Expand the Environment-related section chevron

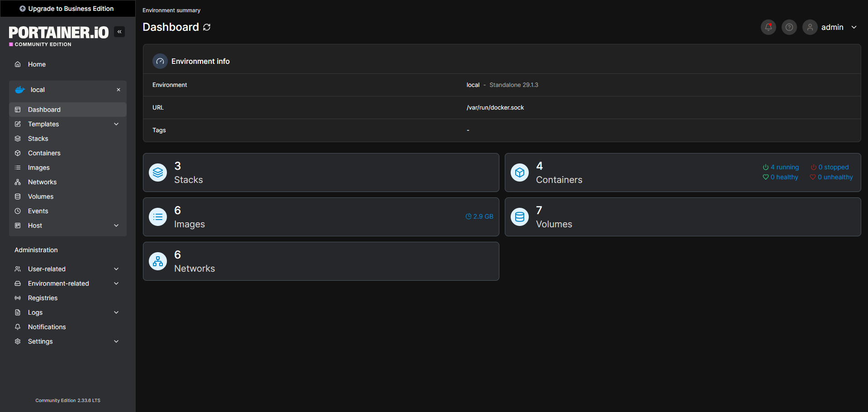(116, 283)
